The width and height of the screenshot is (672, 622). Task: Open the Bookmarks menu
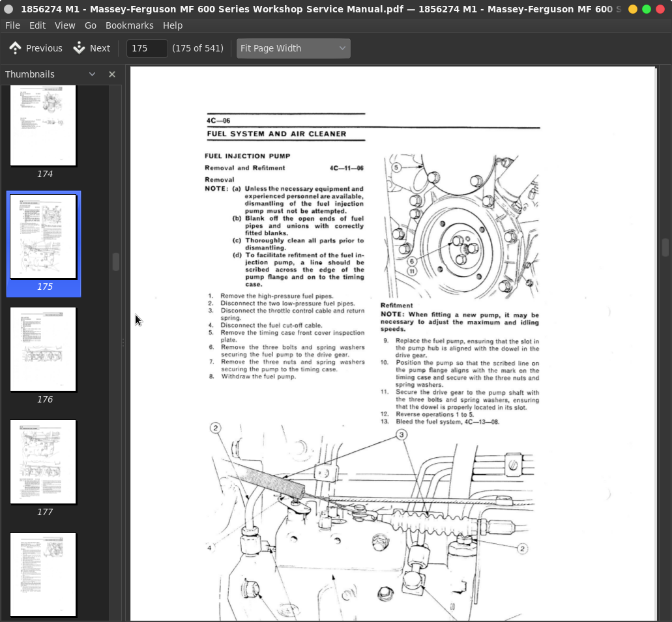(129, 25)
